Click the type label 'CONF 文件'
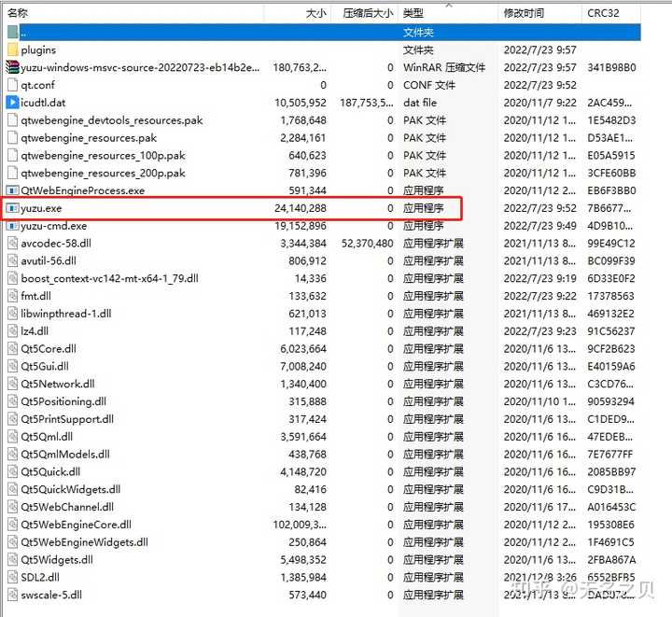The image size is (672, 617). click(x=429, y=85)
